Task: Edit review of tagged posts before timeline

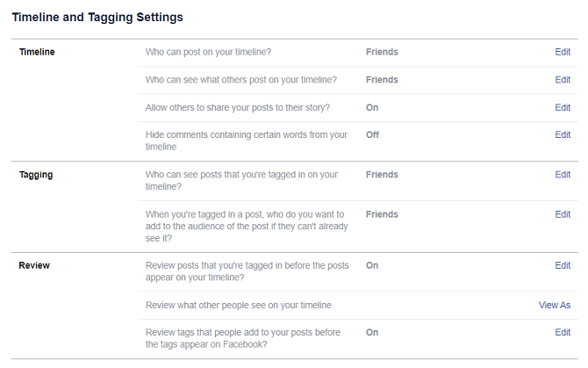Action: click(x=563, y=265)
